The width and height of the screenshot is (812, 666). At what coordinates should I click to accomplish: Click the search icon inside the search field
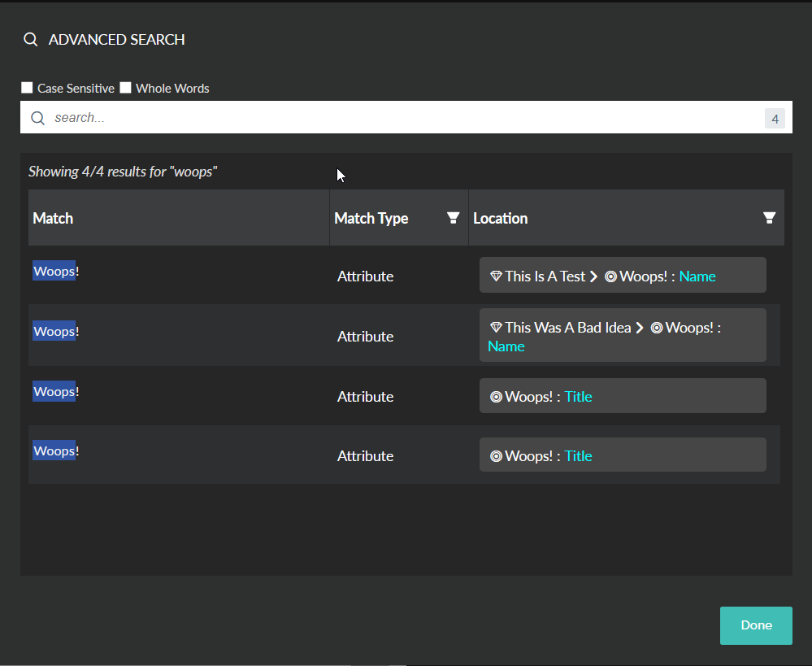(x=38, y=118)
